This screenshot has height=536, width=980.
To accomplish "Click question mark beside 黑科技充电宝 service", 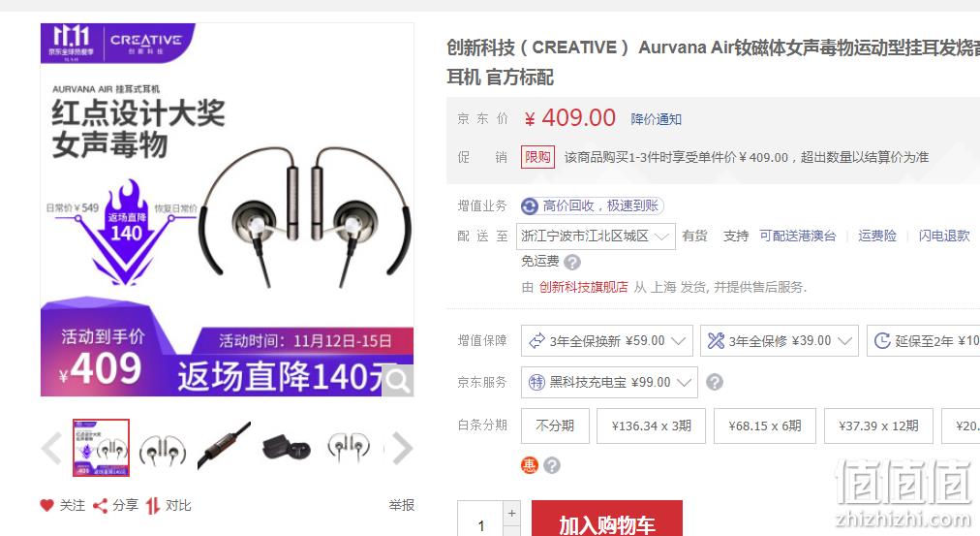I will [715, 382].
